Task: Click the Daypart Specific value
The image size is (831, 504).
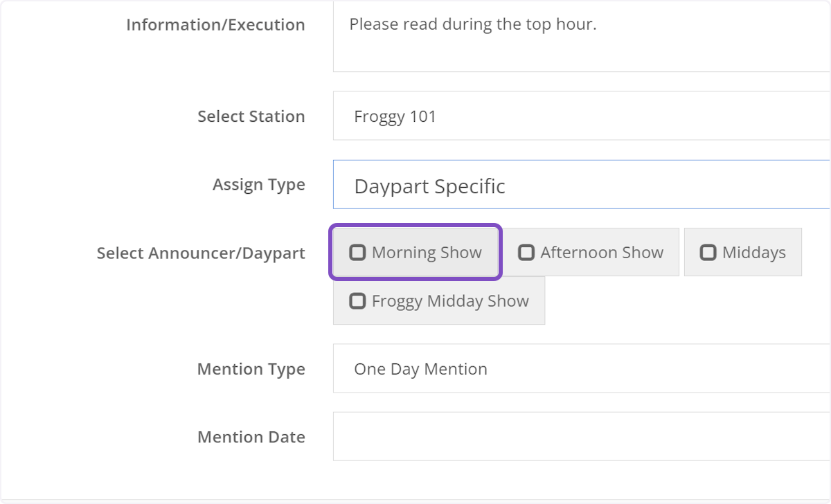Action: click(x=429, y=184)
